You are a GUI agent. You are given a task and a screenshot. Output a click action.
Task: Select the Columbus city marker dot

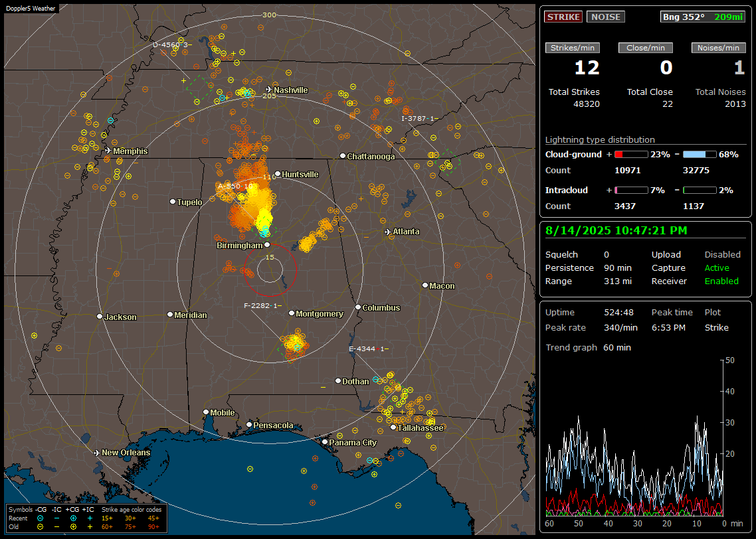358,307
